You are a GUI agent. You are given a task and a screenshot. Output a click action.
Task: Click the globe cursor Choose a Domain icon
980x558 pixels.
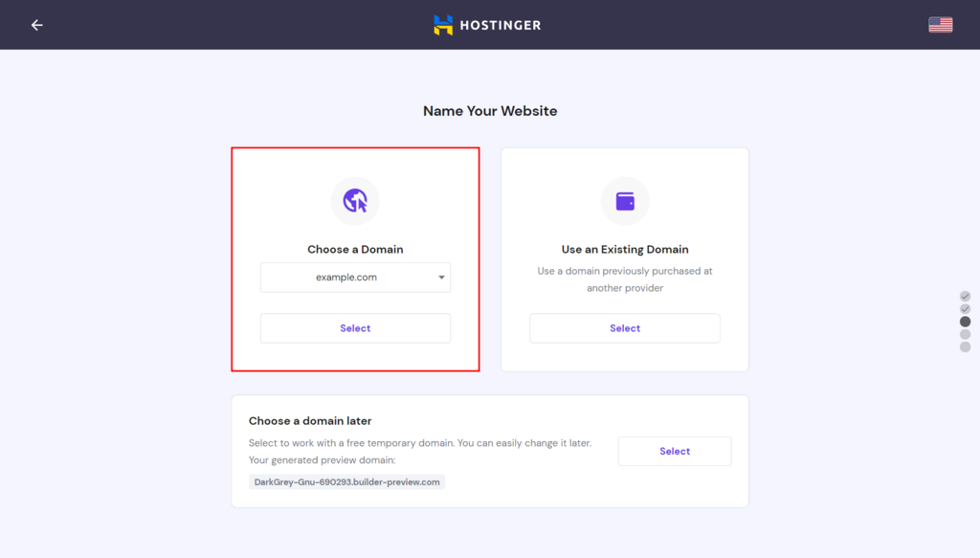[x=355, y=201]
